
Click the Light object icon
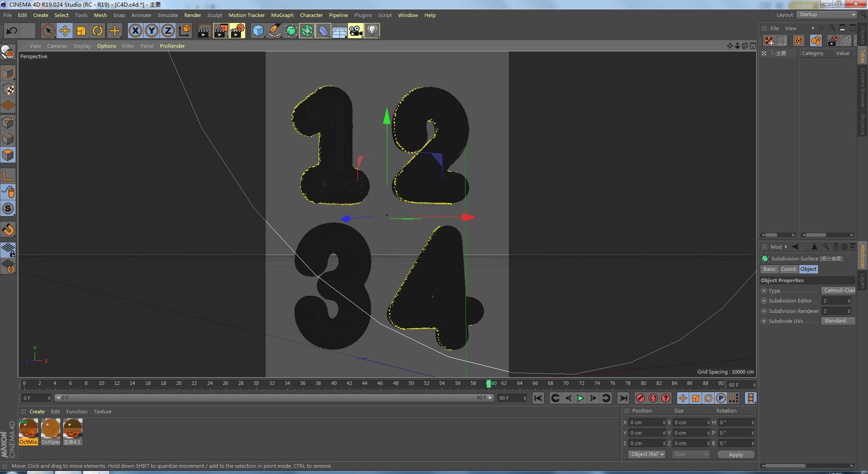[x=372, y=31]
